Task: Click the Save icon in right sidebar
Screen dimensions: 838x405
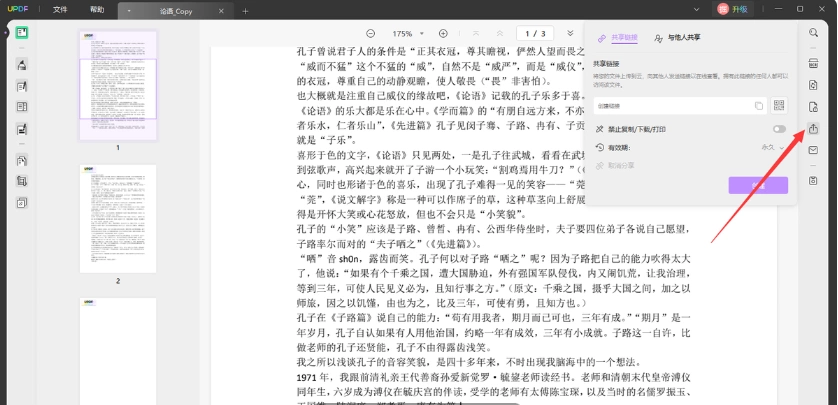Action: coord(813,181)
